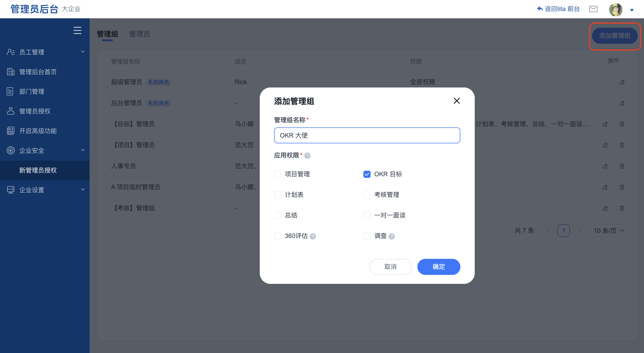Click the 管理组名称 input field
644x353 pixels.
(x=367, y=135)
